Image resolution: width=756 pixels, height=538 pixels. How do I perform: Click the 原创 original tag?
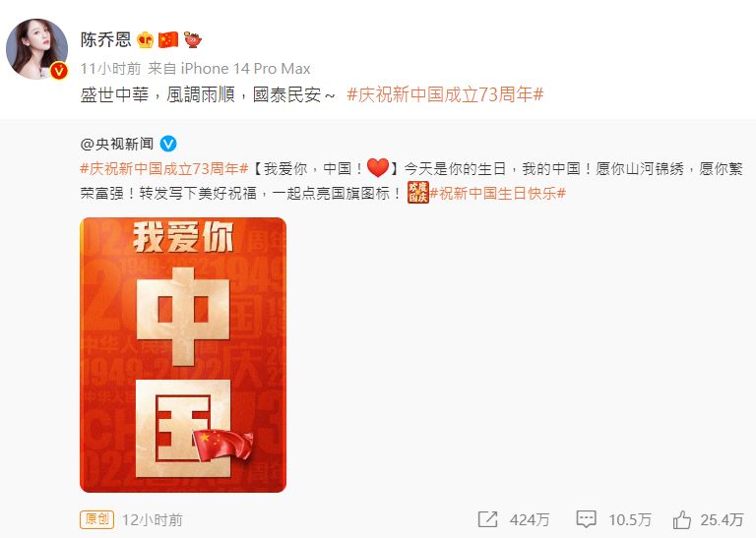tap(96, 519)
